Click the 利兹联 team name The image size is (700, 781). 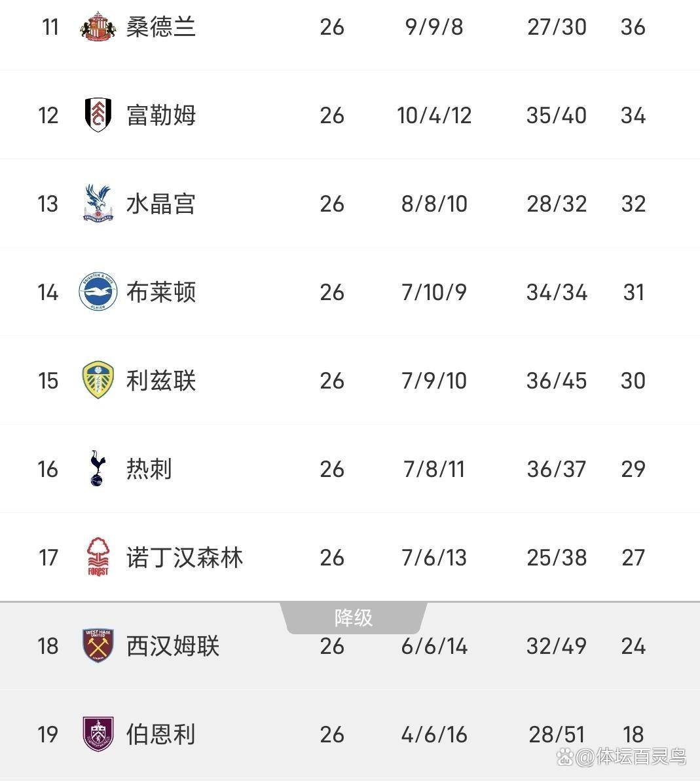click(161, 381)
